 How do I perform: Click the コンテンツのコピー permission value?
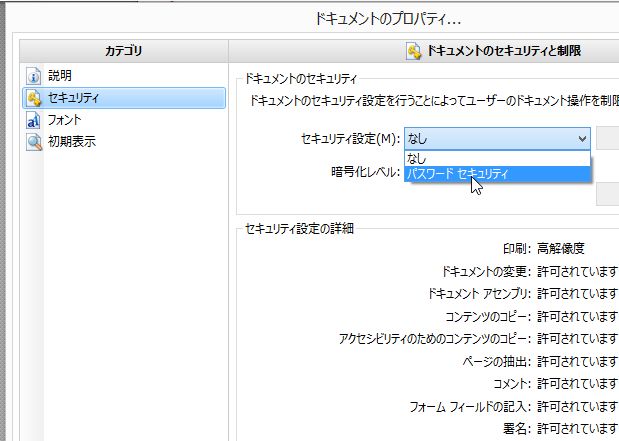point(578,316)
